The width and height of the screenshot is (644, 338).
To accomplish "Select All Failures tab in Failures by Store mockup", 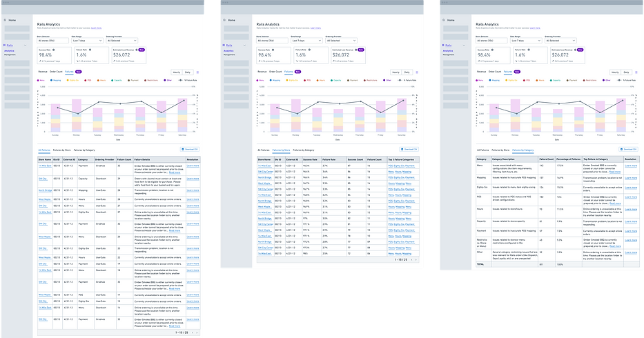I will click(264, 150).
